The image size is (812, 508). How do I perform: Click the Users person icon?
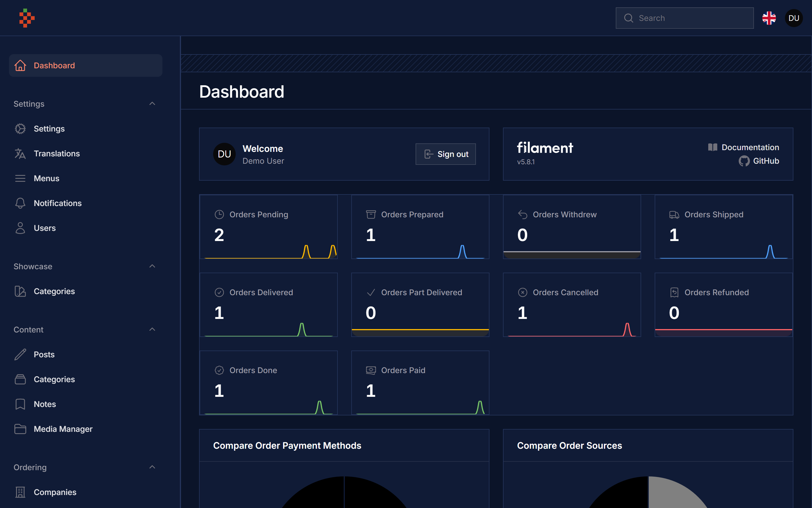pyautogui.click(x=21, y=228)
